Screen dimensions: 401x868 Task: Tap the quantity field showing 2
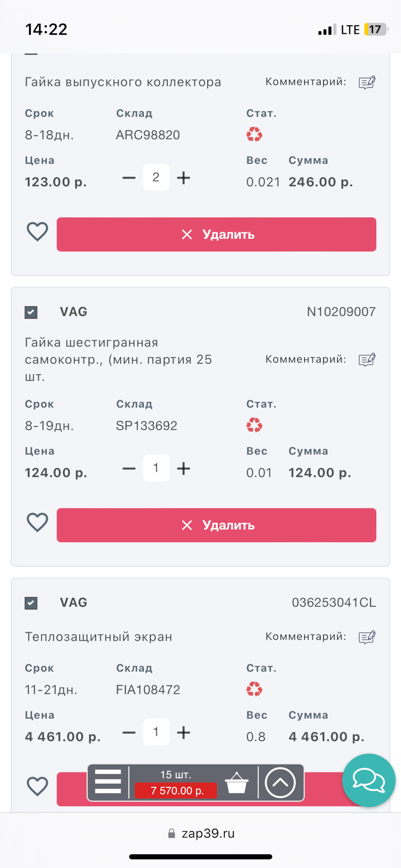click(x=156, y=177)
